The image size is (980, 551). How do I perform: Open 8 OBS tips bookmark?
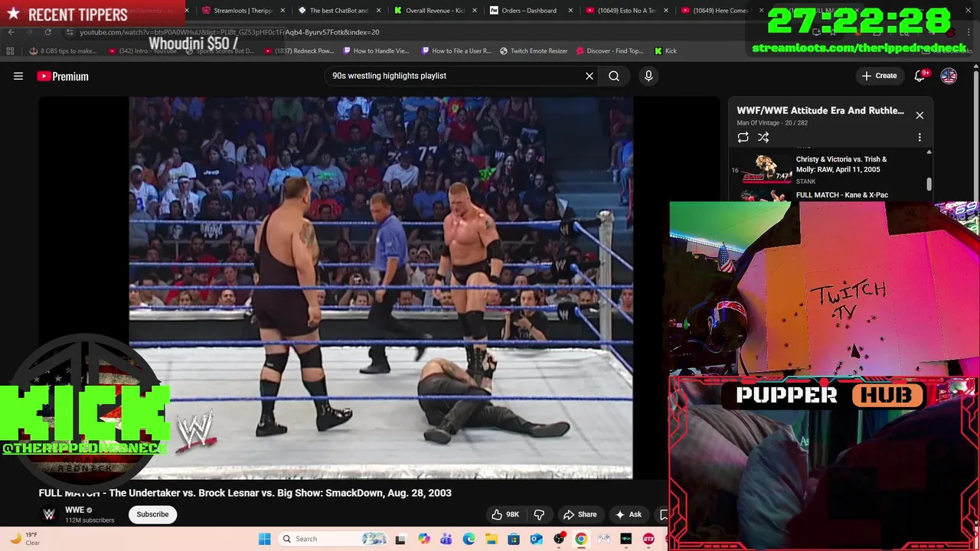click(x=63, y=51)
